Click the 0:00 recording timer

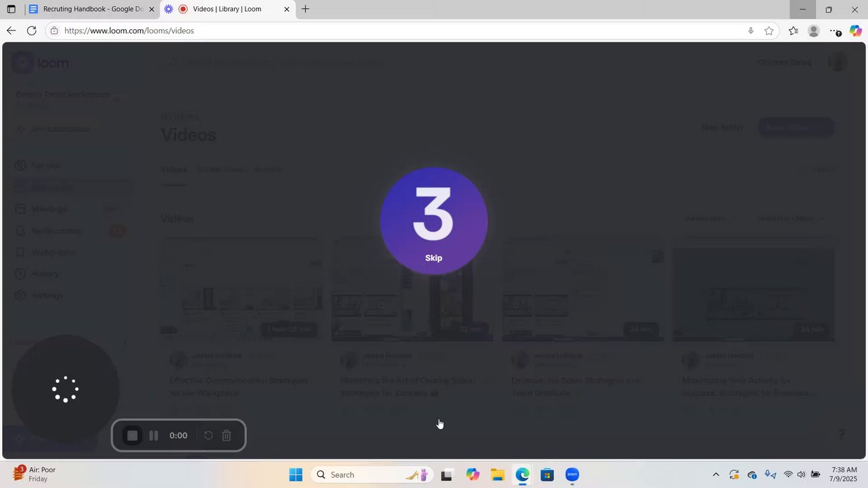click(x=178, y=436)
